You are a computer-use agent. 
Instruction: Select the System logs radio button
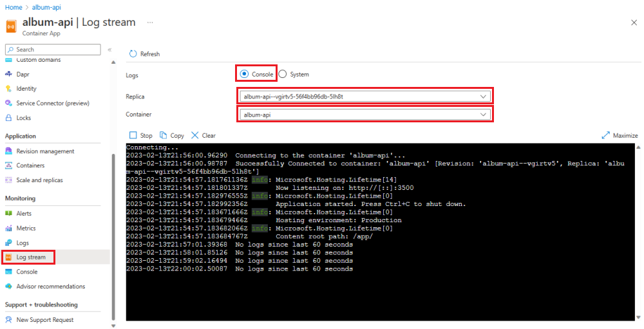tap(283, 74)
